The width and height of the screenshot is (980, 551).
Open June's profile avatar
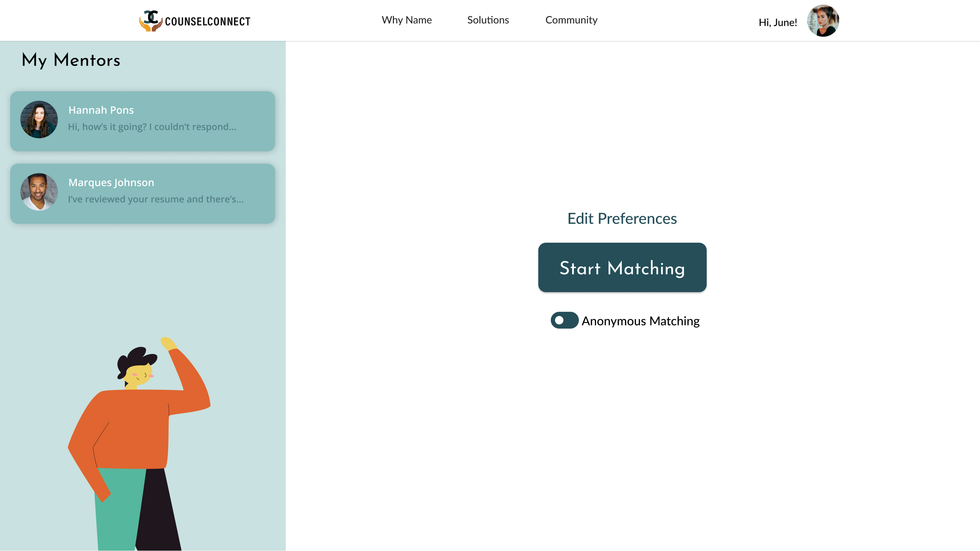823,21
